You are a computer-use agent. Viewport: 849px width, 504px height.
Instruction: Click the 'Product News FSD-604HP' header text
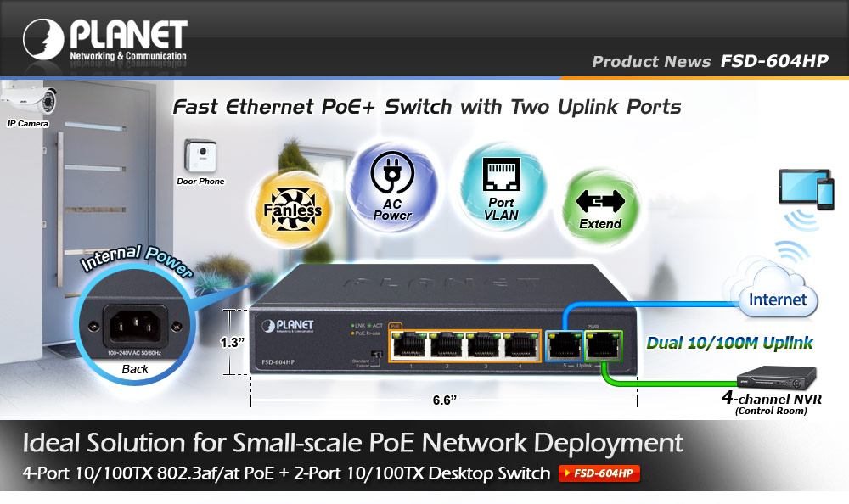coord(710,61)
